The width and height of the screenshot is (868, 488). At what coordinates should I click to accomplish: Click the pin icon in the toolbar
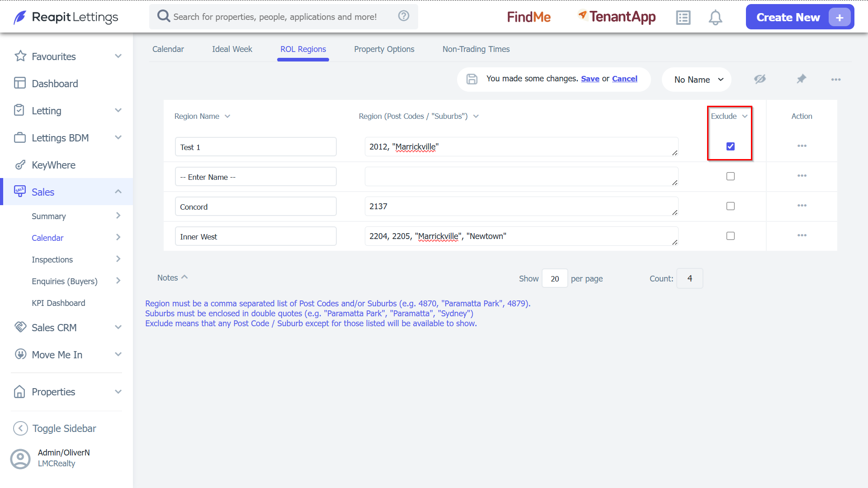click(x=801, y=79)
